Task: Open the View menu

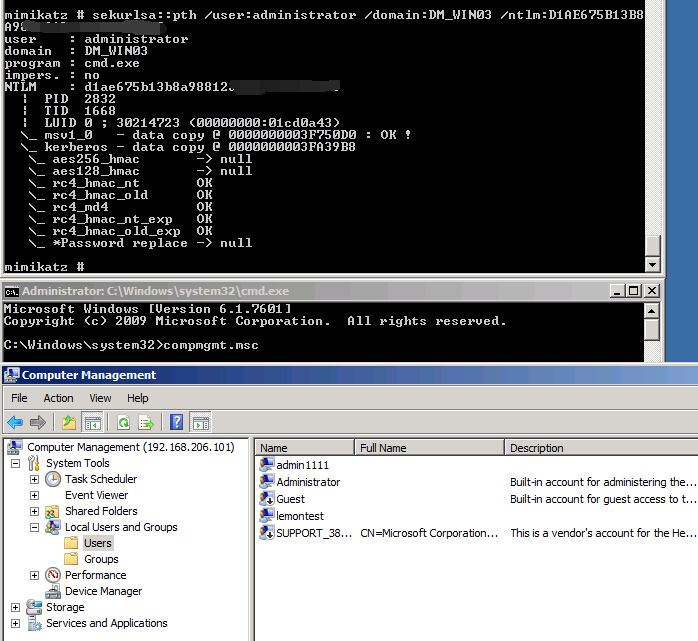Action: [x=100, y=398]
